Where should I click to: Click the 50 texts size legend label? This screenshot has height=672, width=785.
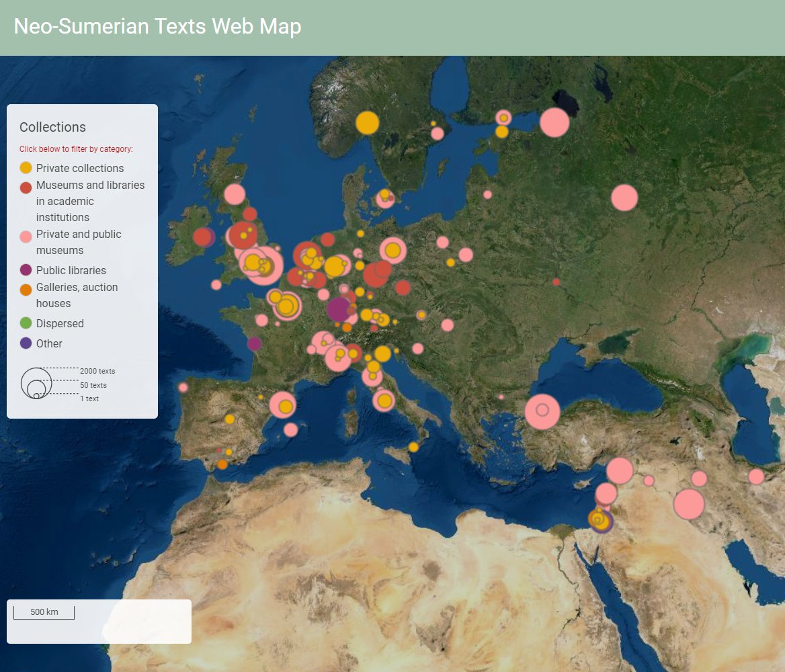(x=93, y=385)
